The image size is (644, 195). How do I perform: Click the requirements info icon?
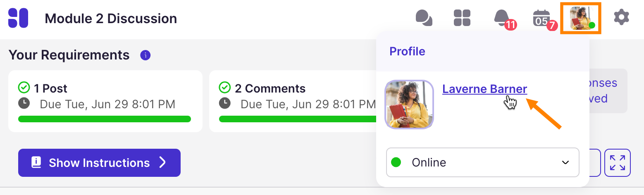tap(145, 55)
